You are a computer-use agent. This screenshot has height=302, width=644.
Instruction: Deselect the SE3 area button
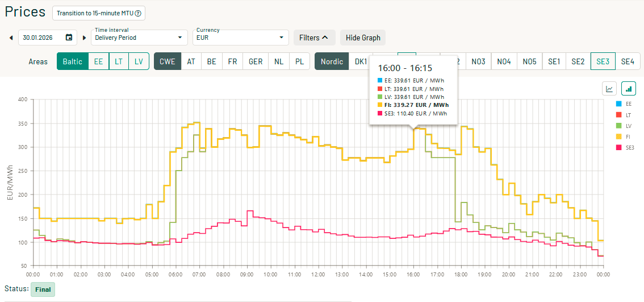(603, 62)
